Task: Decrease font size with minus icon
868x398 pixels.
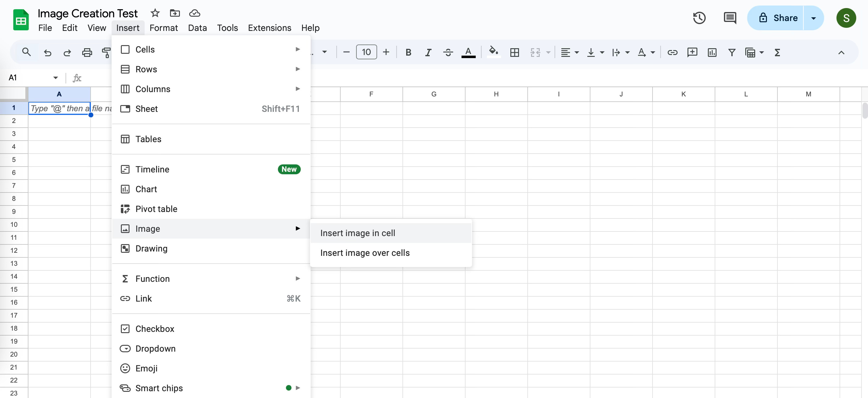Action: pyautogui.click(x=346, y=52)
